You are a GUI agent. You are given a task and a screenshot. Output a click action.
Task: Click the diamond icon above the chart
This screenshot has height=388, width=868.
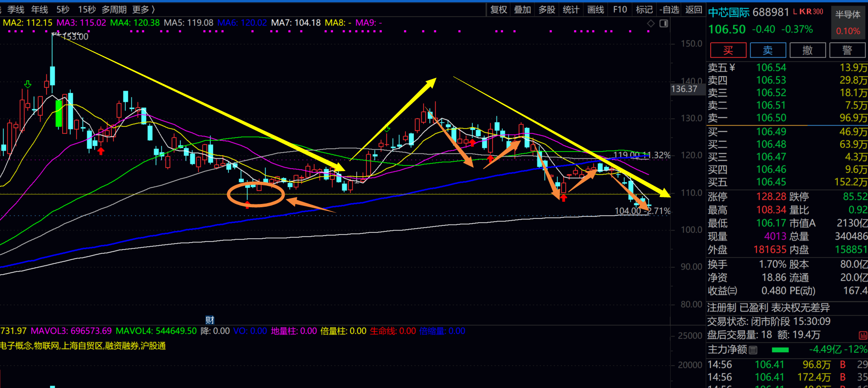click(x=651, y=23)
